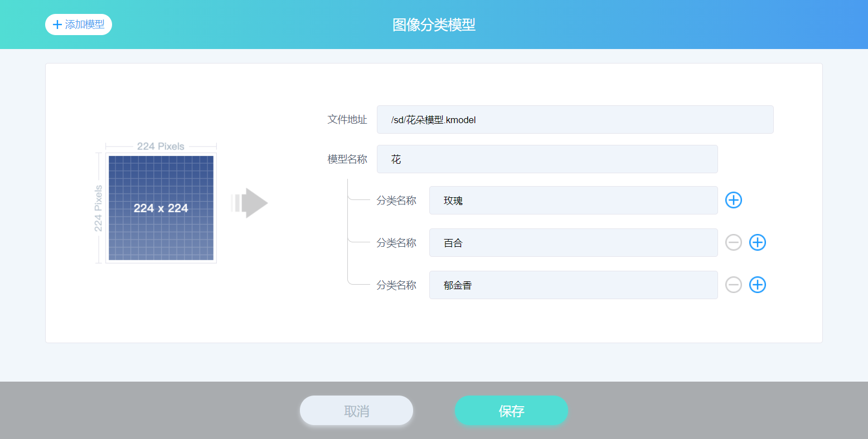The image size is (868, 439).
Task: Add a category after 百合 row
Action: [757, 242]
